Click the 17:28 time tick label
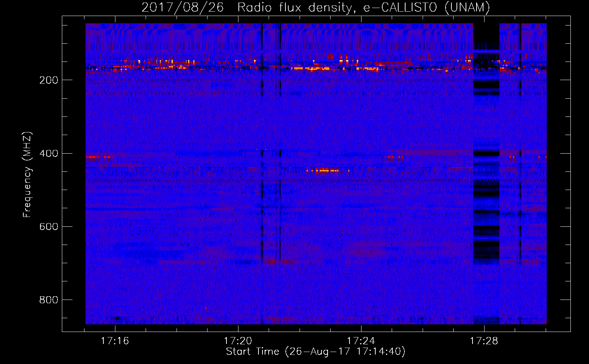The width and height of the screenshot is (589, 364). click(484, 341)
